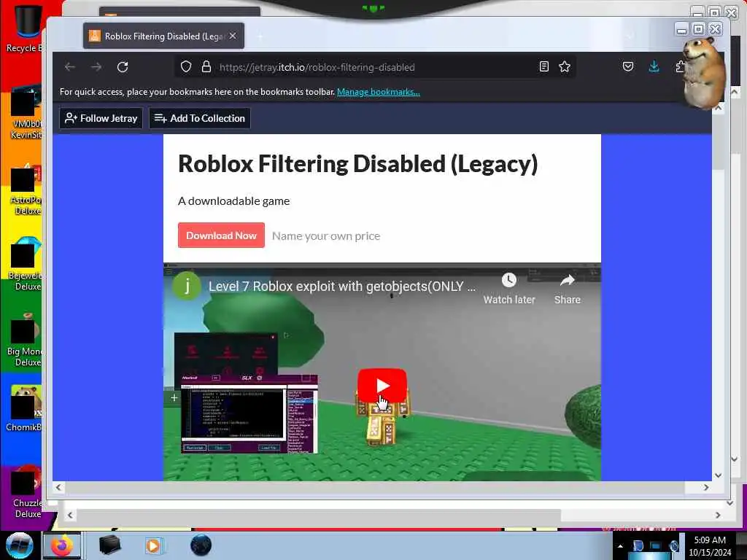Open the Bejeweled Deluxe desktop icon
This screenshot has height=560, width=747.
coord(25,265)
